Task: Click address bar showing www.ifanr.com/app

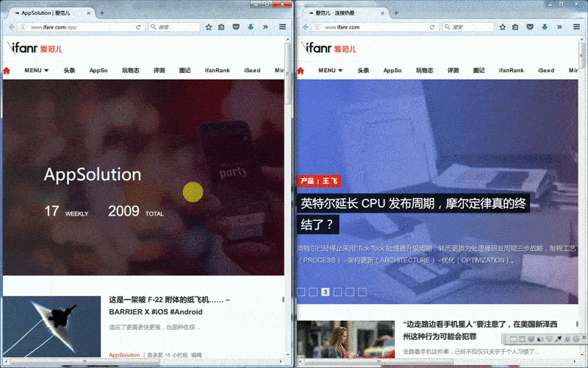Action: point(81,27)
